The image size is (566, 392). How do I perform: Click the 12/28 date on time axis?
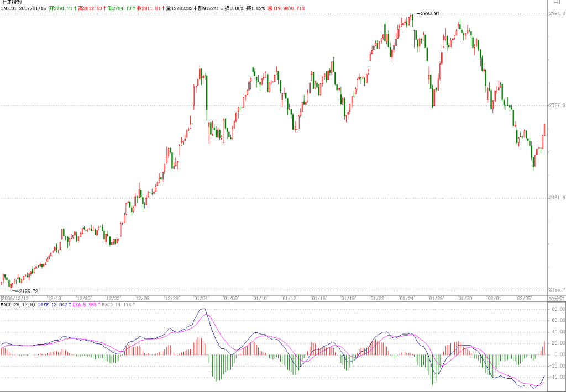171,299
